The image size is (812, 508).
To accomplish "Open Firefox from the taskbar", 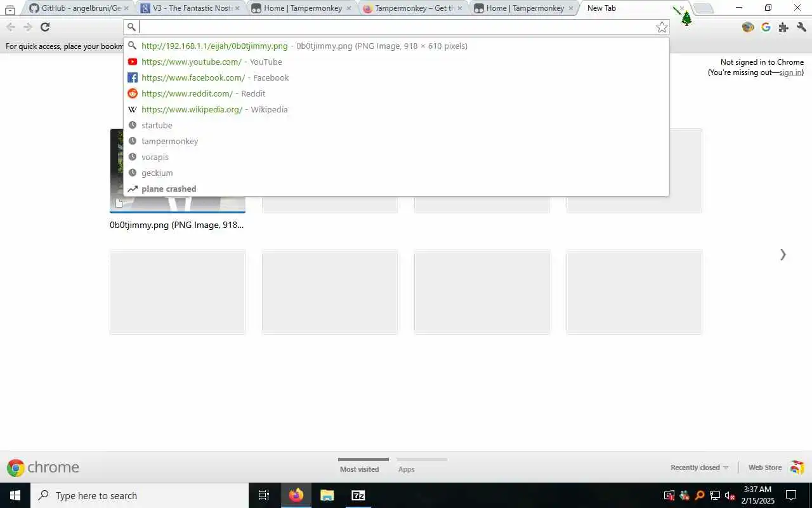I will coord(296,495).
